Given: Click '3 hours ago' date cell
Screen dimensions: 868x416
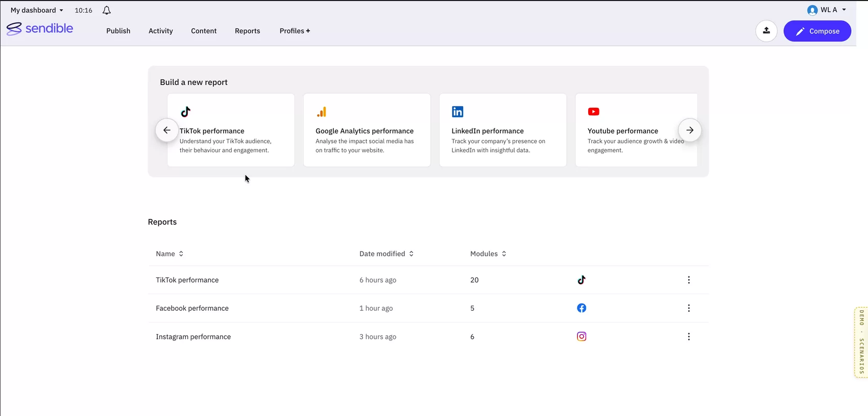Looking at the screenshot, I should [378, 337].
